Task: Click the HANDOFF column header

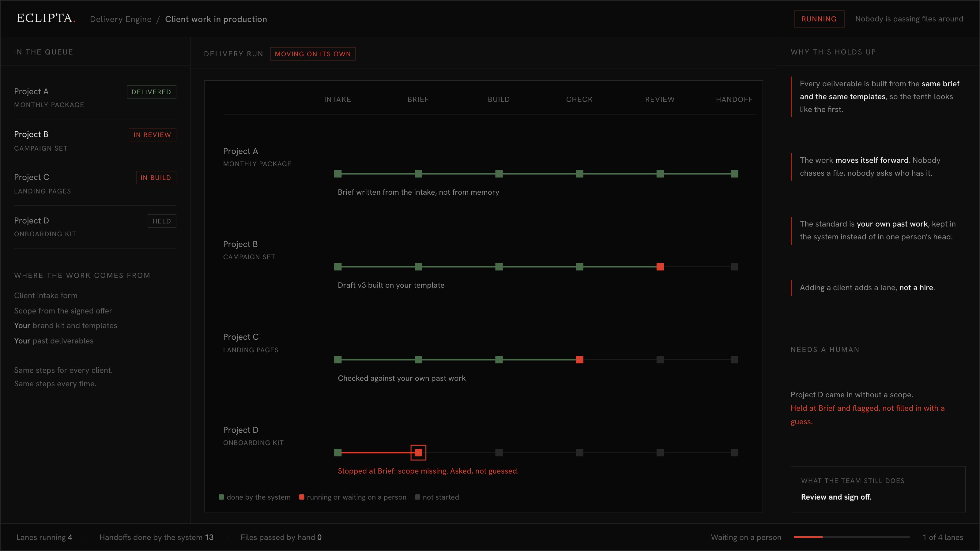Action: click(x=734, y=99)
